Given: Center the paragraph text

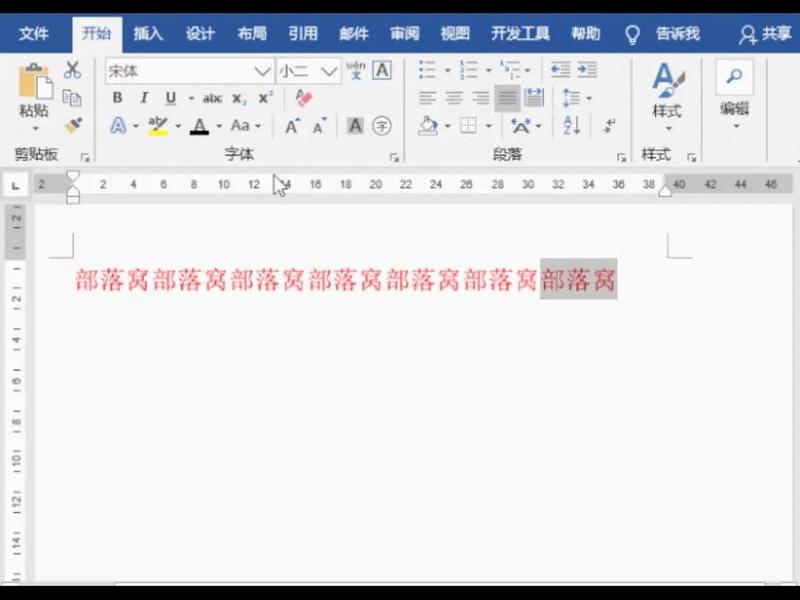Looking at the screenshot, I should pos(454,97).
